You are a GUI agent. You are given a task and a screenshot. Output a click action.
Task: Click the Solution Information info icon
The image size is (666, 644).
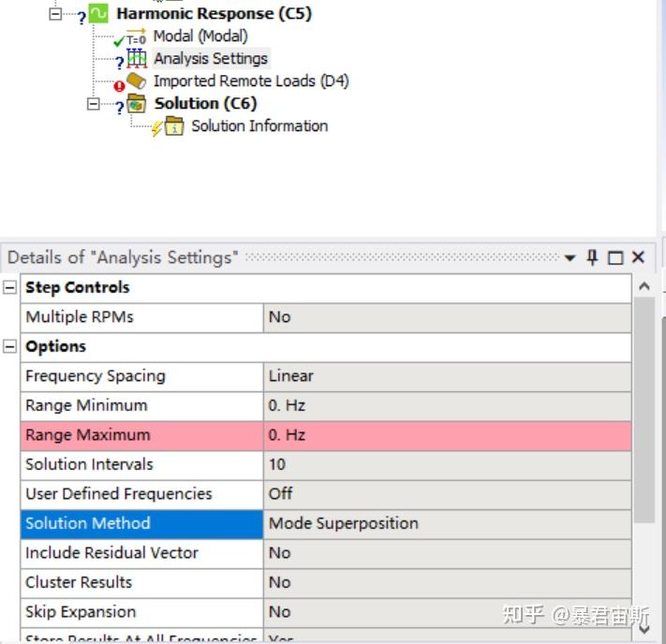tap(174, 126)
